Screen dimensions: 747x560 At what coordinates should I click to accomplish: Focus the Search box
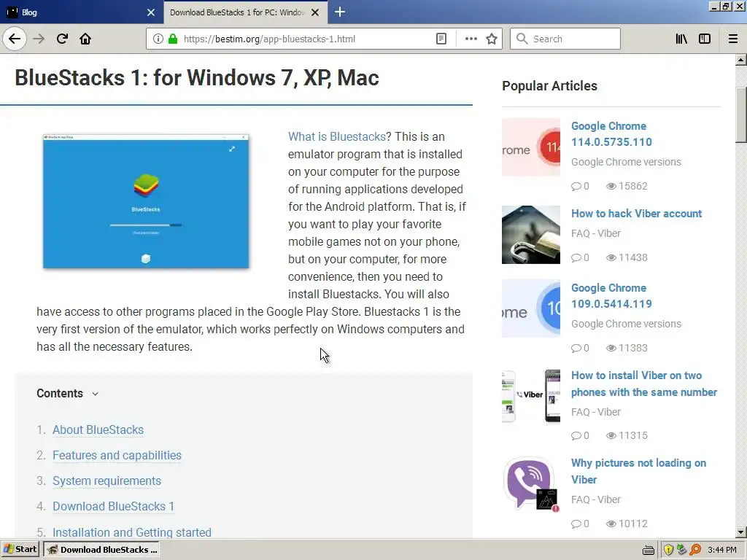tap(565, 39)
